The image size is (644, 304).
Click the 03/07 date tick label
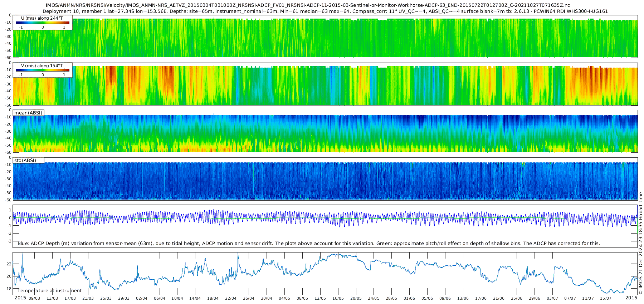coord(552,299)
